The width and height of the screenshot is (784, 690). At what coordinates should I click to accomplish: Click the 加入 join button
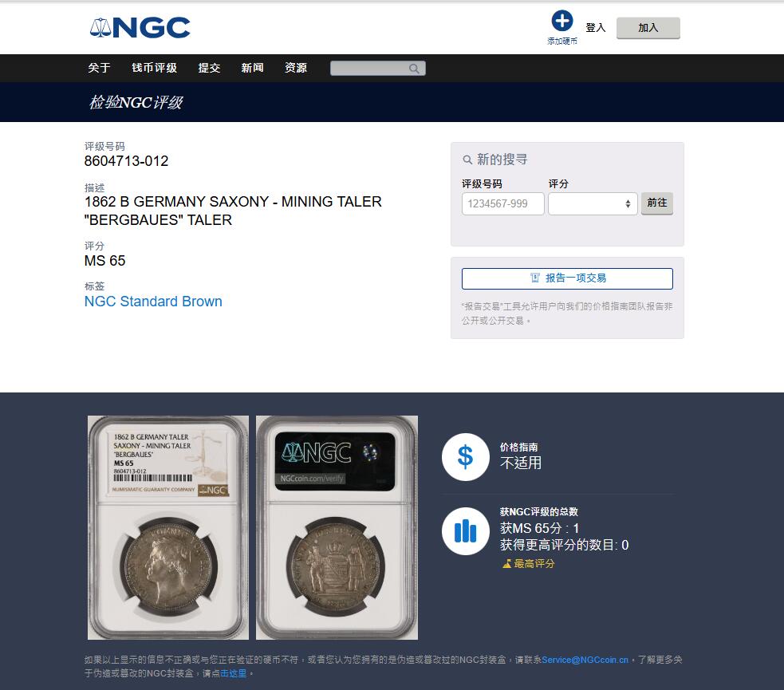coord(648,28)
